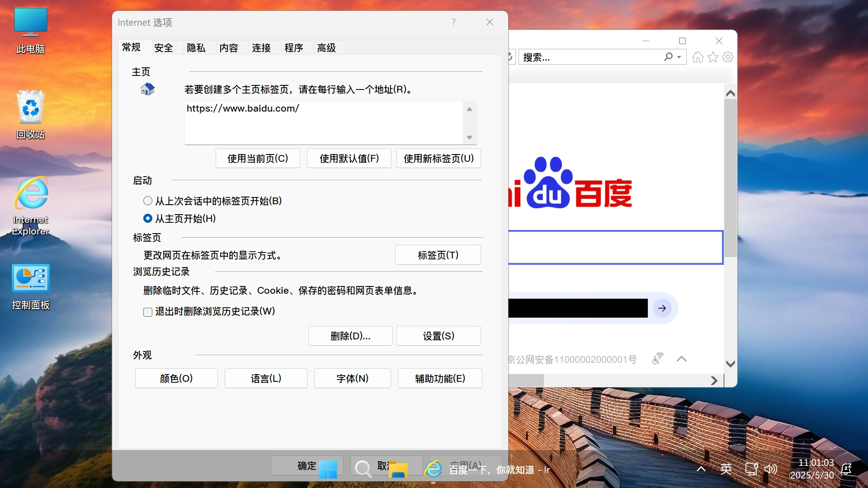Click the help question mark on the dialog
The height and width of the screenshot is (488, 868).
click(x=453, y=22)
